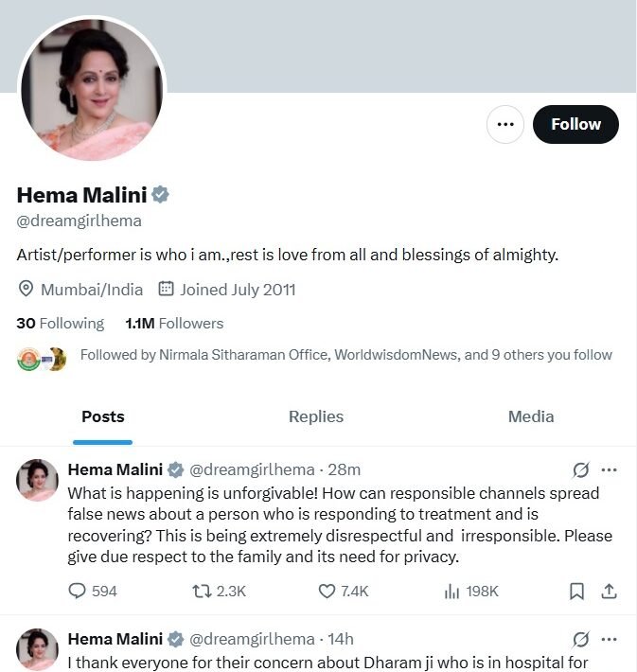The width and height of the screenshot is (637, 672).
Task: Open more options beside Follow button
Action: pos(505,124)
